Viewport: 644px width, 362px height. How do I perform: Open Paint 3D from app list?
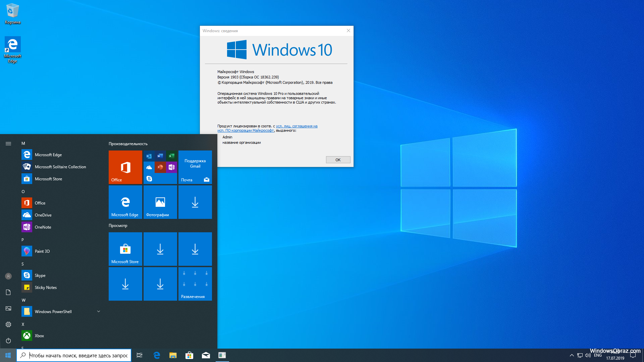pos(42,251)
